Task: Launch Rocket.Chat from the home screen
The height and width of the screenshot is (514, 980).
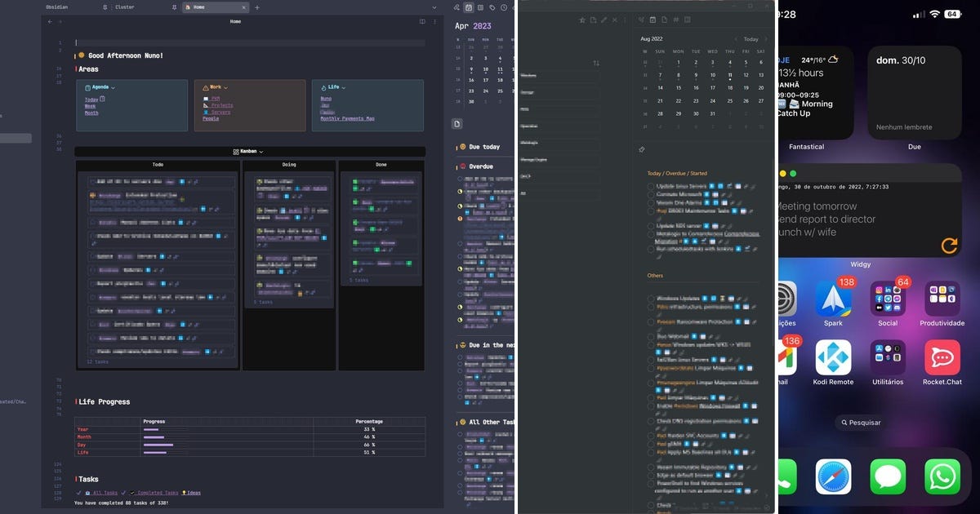Action: tap(942, 357)
